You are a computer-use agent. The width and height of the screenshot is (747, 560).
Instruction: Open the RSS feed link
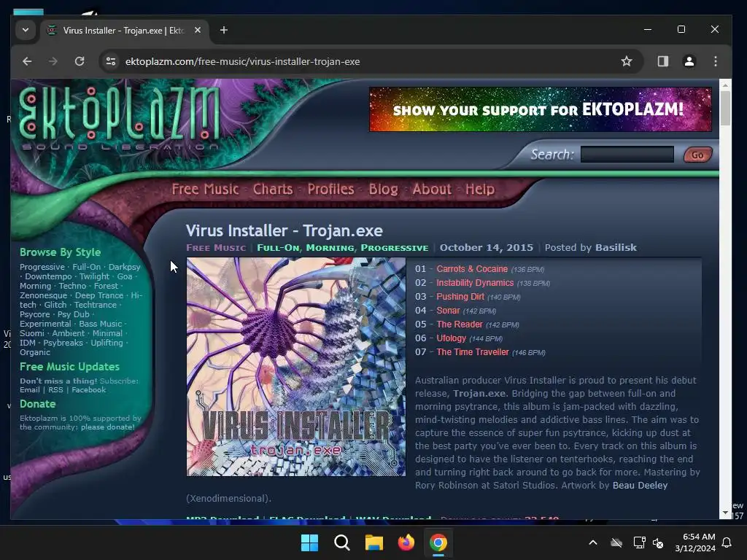point(55,390)
